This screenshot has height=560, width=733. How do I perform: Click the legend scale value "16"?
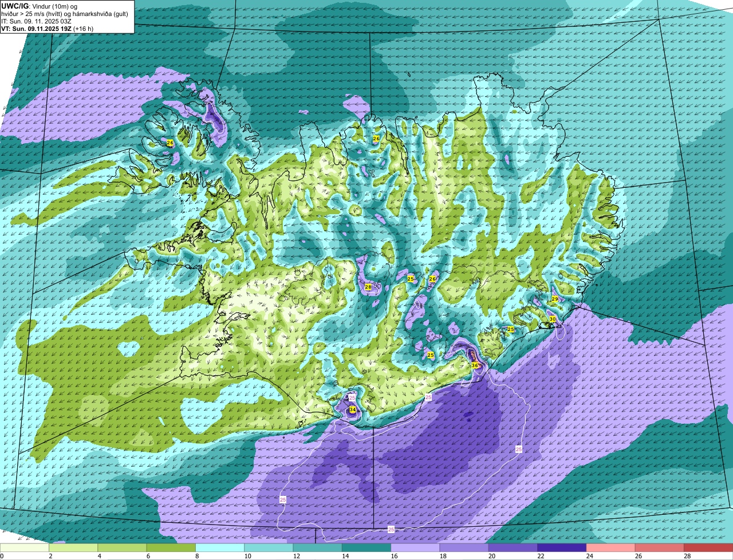393,556
